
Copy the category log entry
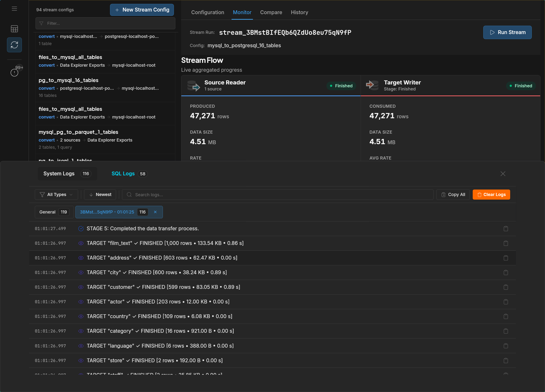click(x=506, y=331)
